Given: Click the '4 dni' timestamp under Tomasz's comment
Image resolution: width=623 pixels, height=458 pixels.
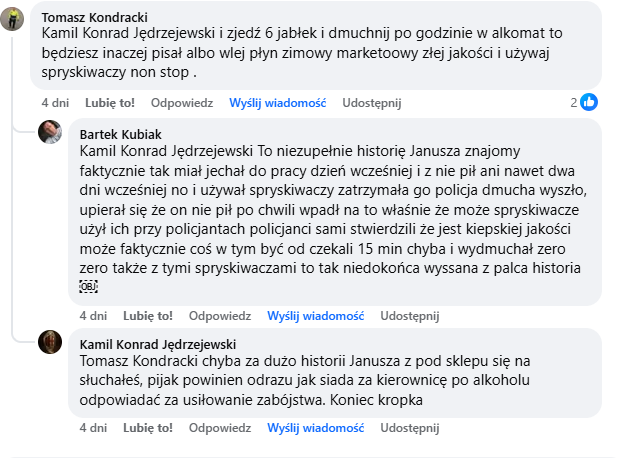Looking at the screenshot, I should (55, 102).
